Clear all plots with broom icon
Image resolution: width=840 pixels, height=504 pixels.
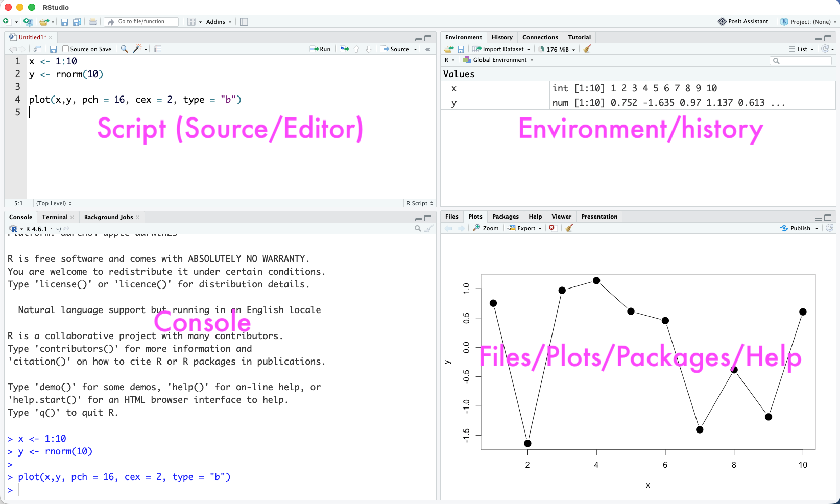[569, 228]
